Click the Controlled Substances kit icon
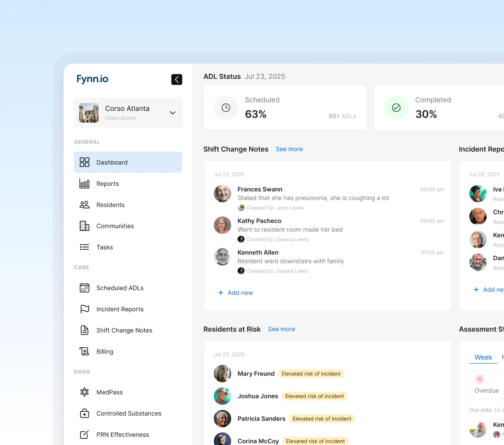This screenshot has width=504, height=445. click(85, 413)
